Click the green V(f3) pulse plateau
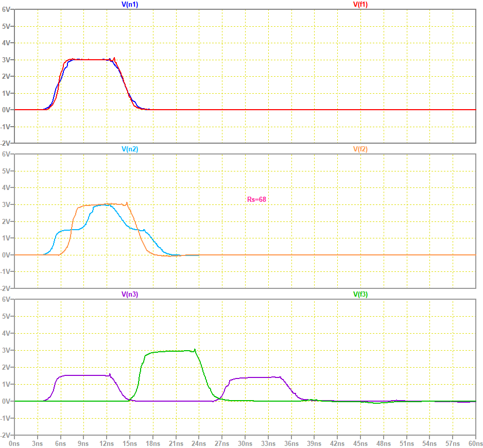The height and width of the screenshot is (448, 483). click(x=170, y=351)
